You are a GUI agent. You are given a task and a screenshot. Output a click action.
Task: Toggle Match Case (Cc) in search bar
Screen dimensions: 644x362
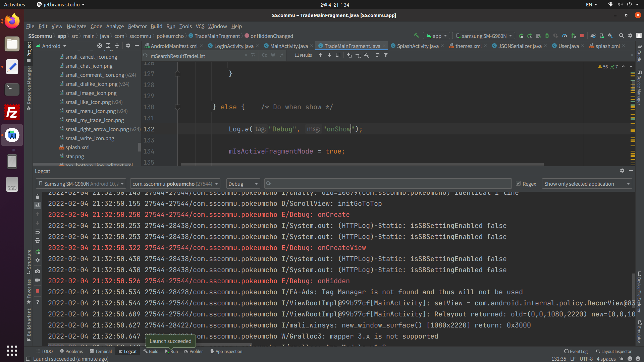click(264, 55)
